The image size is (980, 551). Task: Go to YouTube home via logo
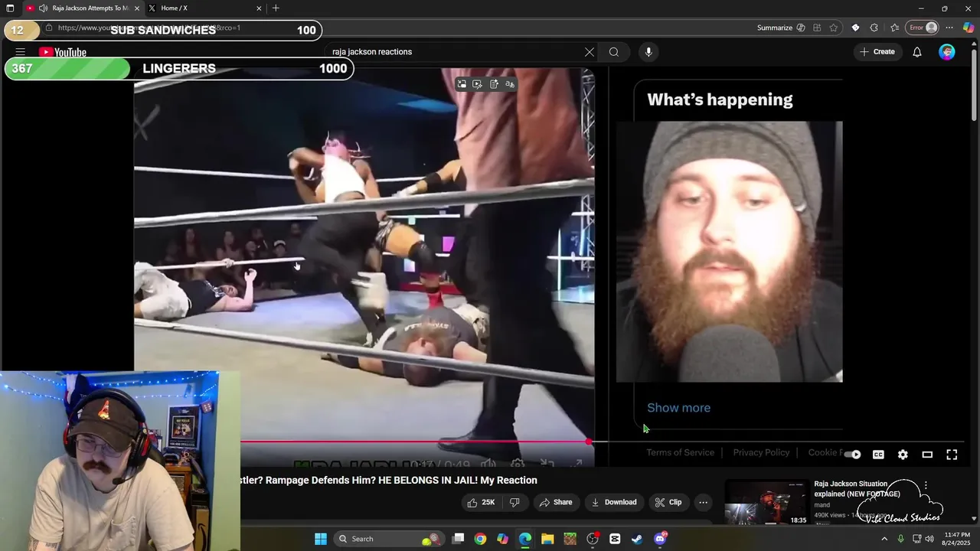coord(63,52)
